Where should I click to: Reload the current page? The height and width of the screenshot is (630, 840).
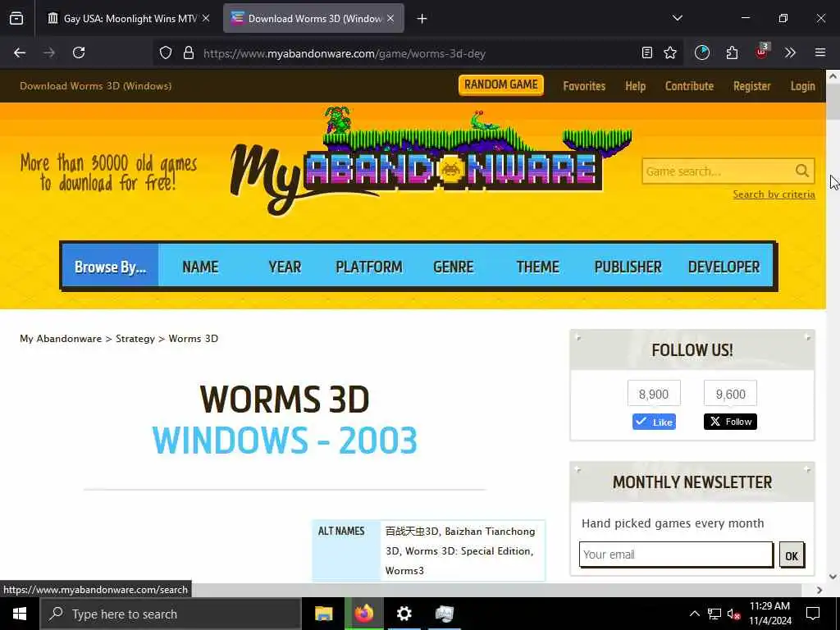(x=79, y=52)
